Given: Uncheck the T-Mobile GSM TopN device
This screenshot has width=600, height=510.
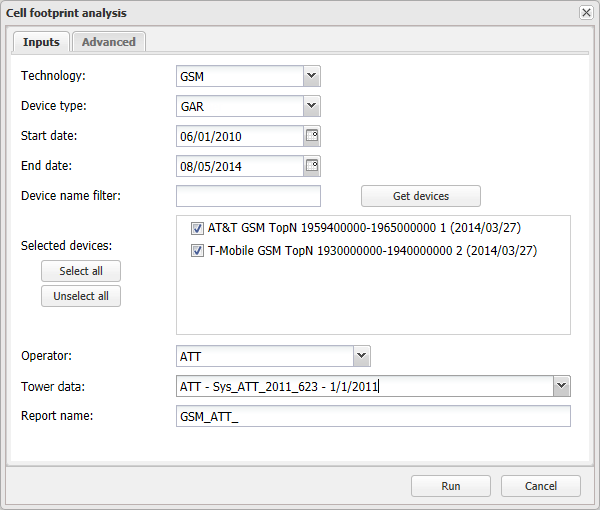Looking at the screenshot, I should [x=197, y=251].
